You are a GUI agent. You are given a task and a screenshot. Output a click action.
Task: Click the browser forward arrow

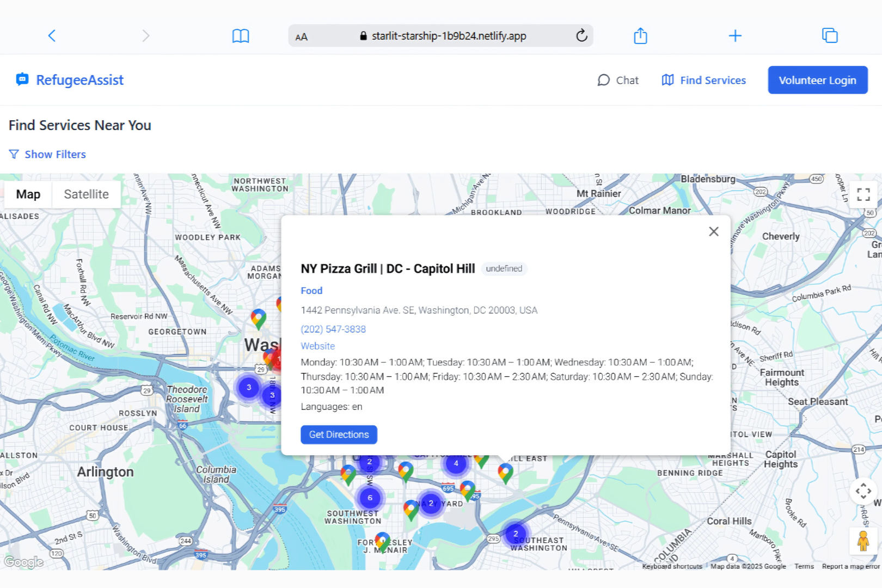click(145, 36)
